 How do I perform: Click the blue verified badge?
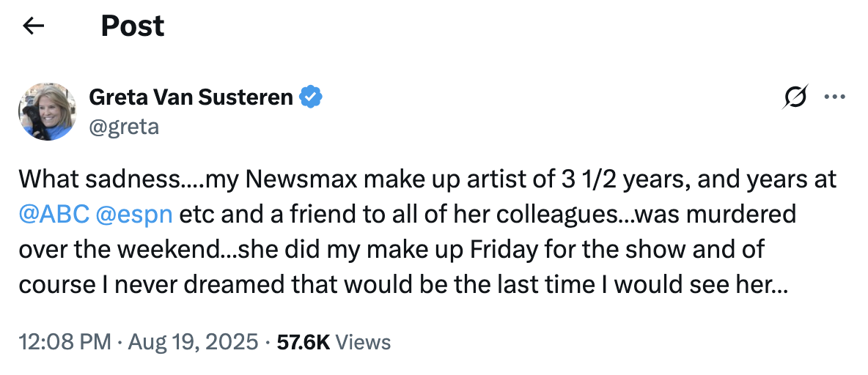click(311, 96)
